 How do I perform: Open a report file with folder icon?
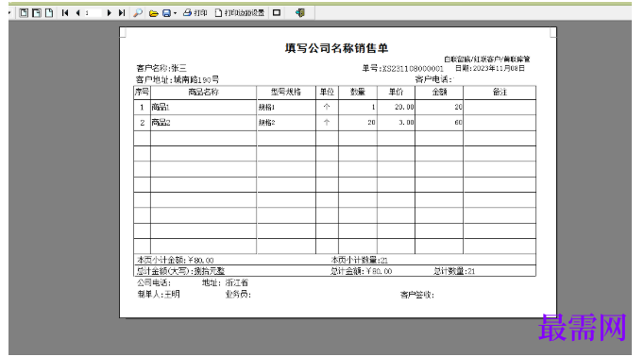(x=154, y=13)
